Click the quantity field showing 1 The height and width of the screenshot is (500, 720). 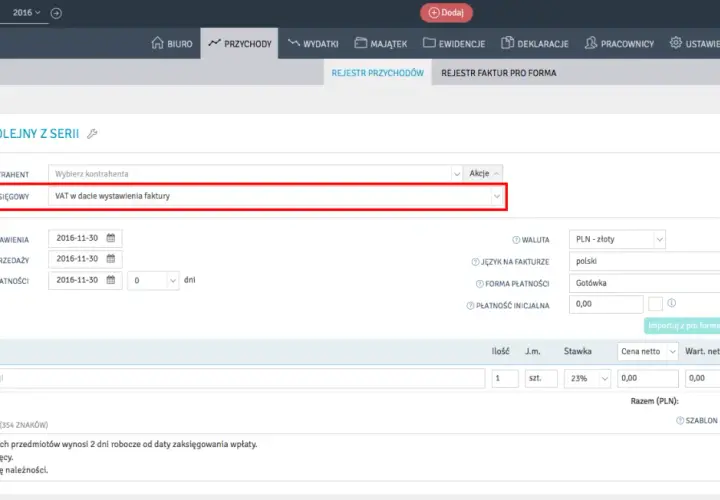505,378
